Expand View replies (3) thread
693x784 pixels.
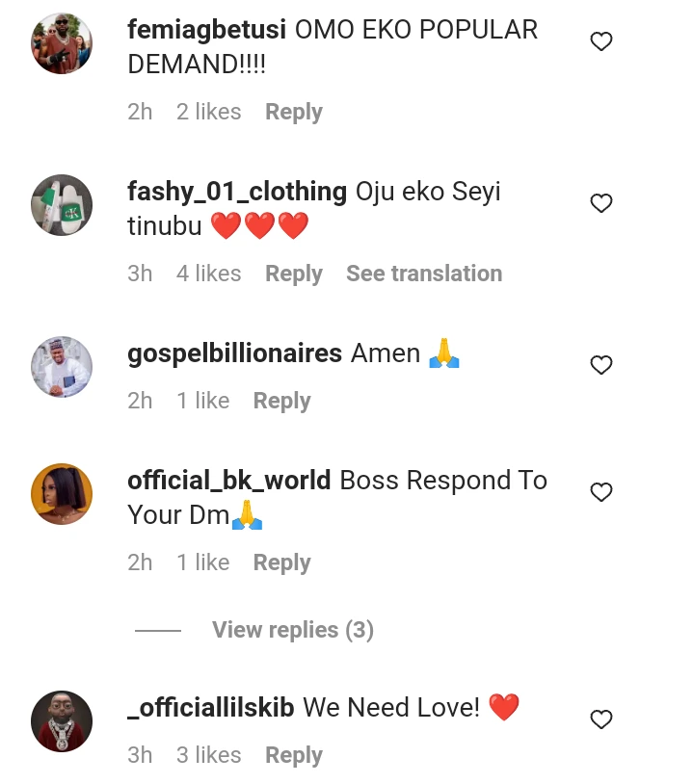[x=292, y=630]
